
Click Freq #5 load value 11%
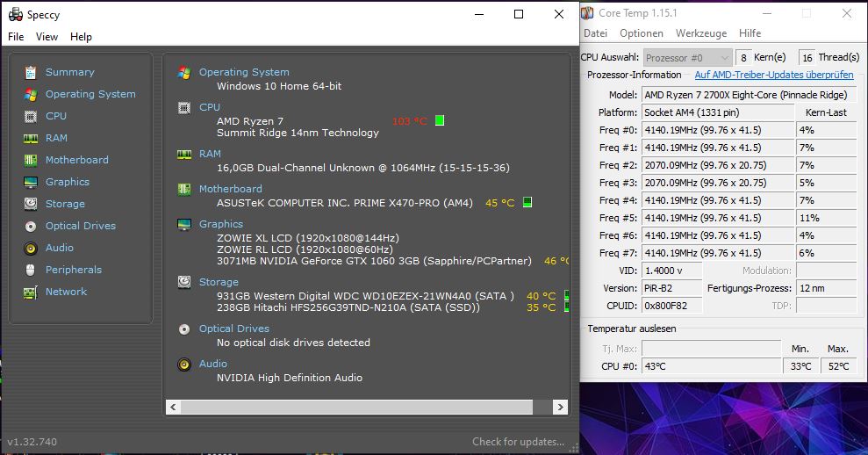pyautogui.click(x=827, y=219)
